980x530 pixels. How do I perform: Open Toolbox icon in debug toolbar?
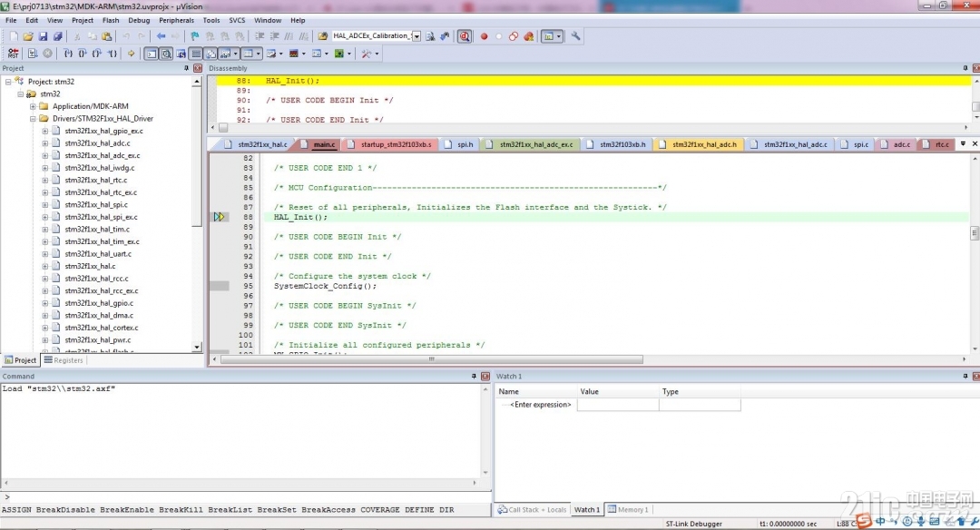click(367, 54)
